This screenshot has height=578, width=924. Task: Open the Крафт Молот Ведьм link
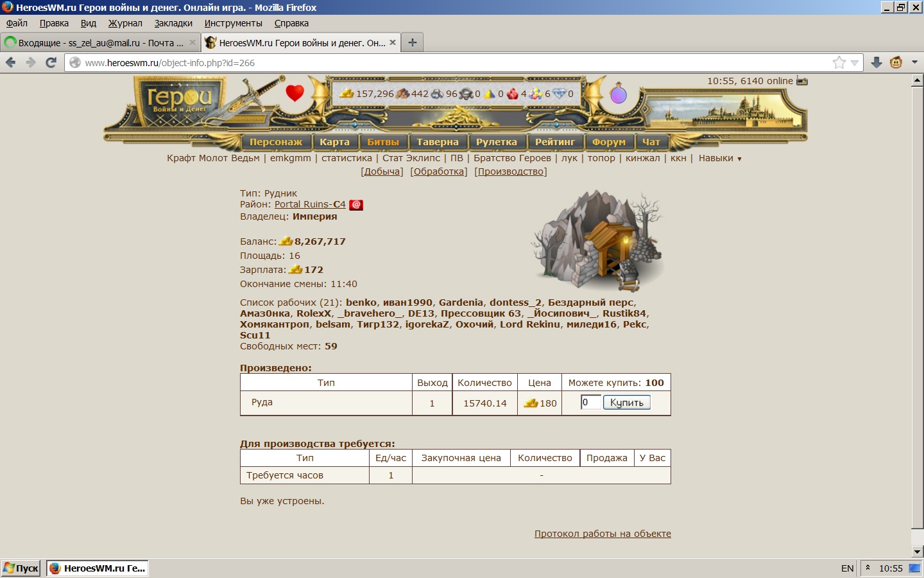pyautogui.click(x=213, y=158)
